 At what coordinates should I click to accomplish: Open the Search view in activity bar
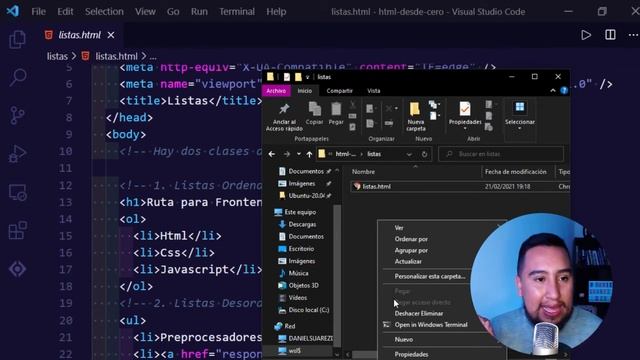pos(18,77)
